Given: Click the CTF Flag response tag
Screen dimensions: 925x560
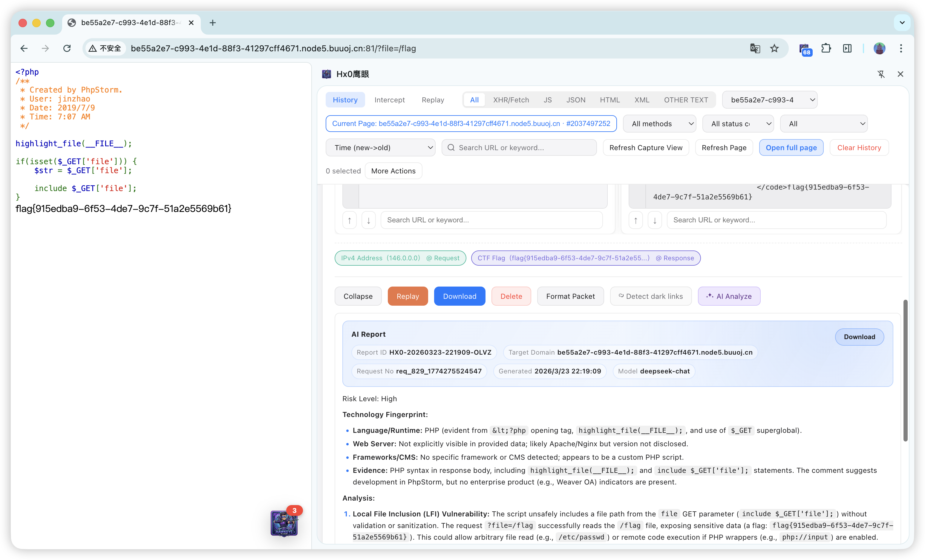Looking at the screenshot, I should pos(586,258).
